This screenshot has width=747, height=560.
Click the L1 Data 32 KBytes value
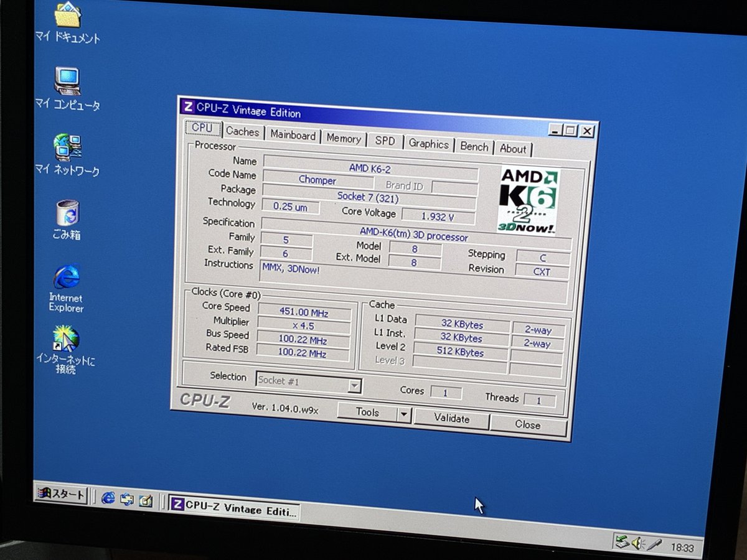(463, 325)
